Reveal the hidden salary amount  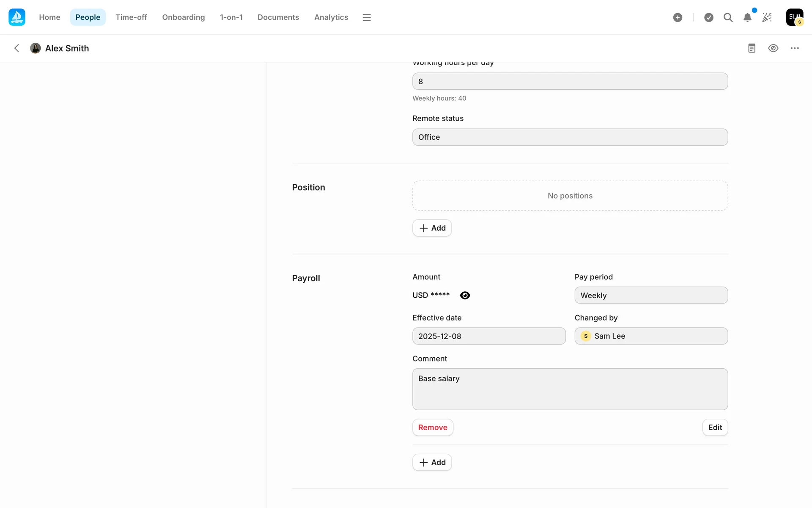465,295
